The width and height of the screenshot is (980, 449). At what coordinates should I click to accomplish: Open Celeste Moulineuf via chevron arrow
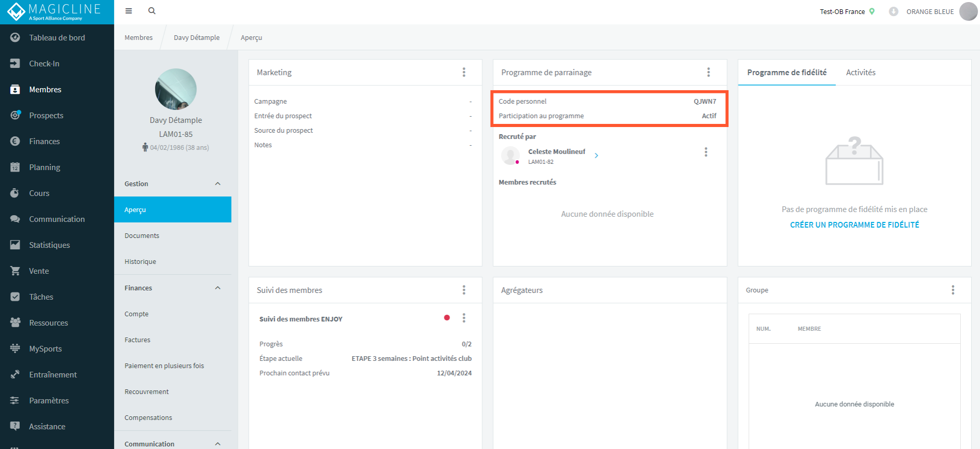coord(596,156)
